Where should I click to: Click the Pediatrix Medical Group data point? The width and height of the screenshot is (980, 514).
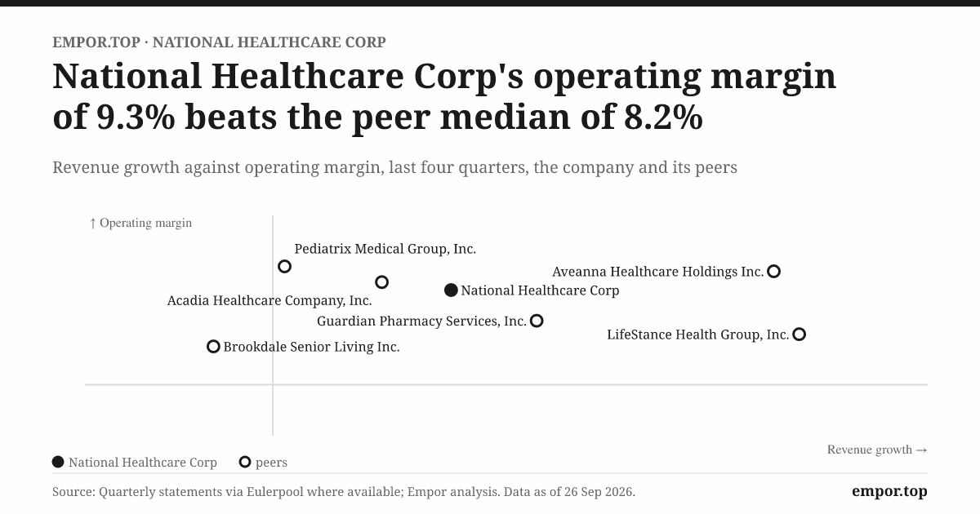284,266
